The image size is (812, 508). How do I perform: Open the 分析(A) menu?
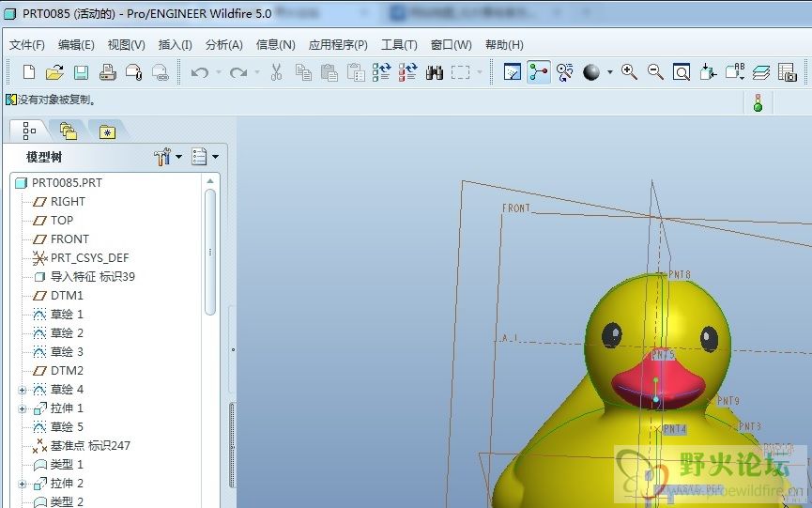[224, 45]
